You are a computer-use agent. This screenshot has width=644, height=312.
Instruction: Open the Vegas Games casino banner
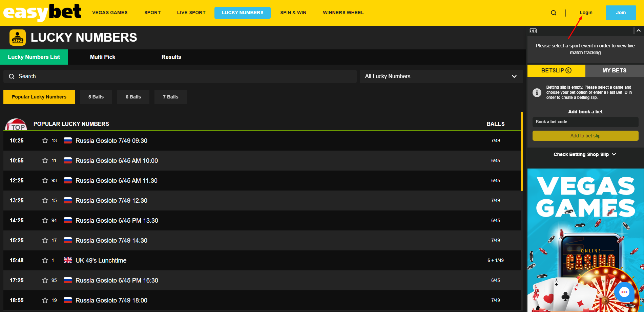(585, 240)
